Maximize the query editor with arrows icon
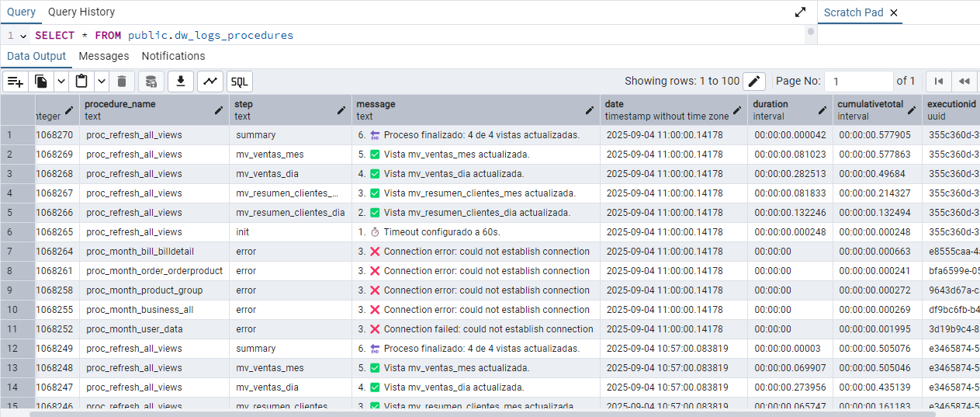This screenshot has width=980, height=417. tap(800, 12)
